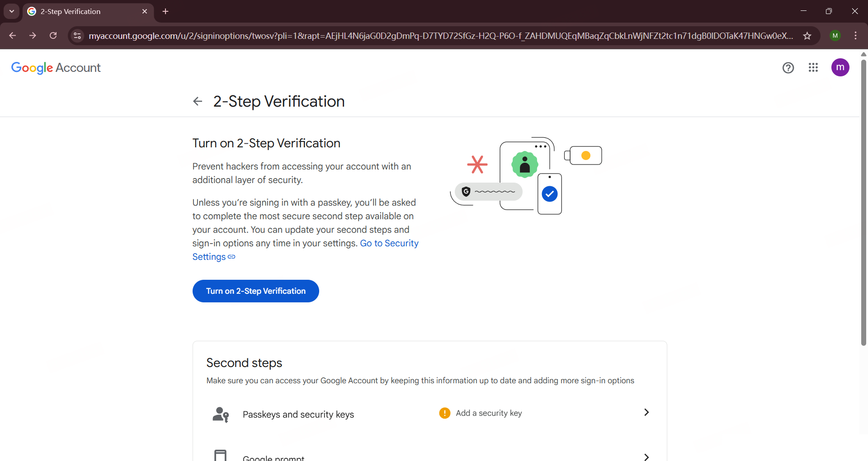This screenshot has width=868, height=461.
Task: Click the vertical page scrollbar
Action: coord(863,203)
